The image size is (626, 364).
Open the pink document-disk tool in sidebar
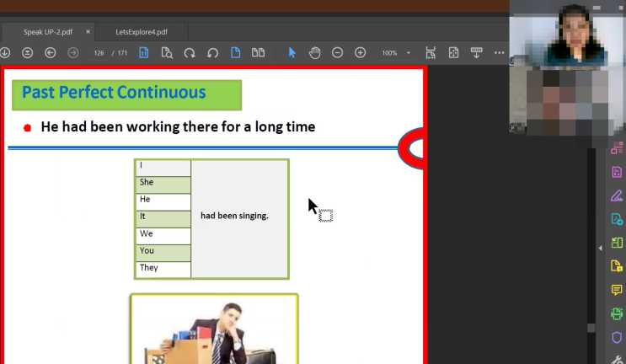[617, 173]
